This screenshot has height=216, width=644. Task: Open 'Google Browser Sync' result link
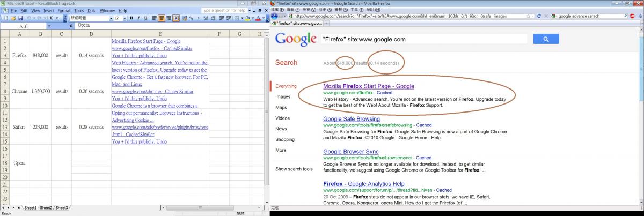(351, 152)
